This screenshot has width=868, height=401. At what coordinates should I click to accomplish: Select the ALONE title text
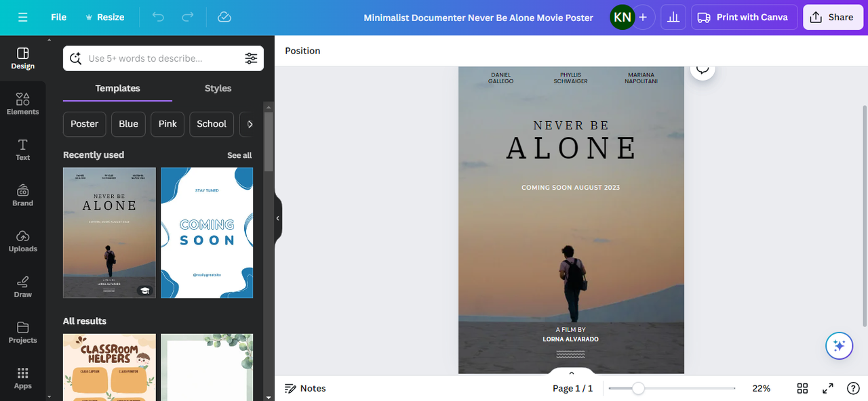[x=572, y=148]
